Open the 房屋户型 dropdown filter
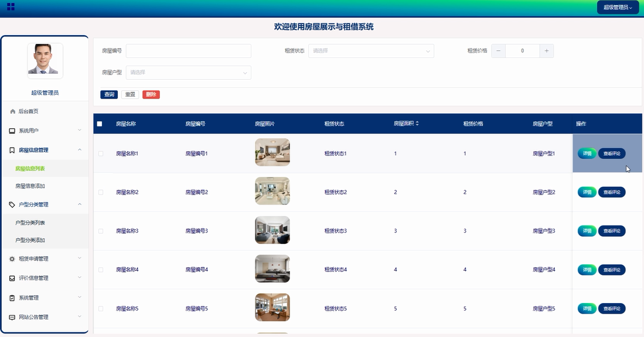644x337 pixels. pos(189,72)
